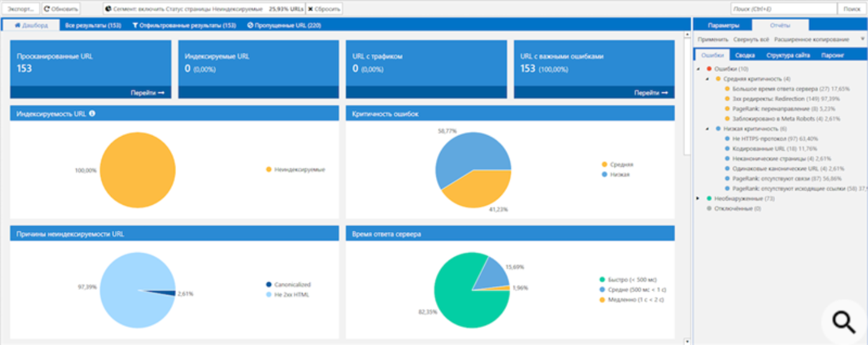868x345 pixels.
Task: Expand the Необнаруженные (73) node
Action: 699,199
